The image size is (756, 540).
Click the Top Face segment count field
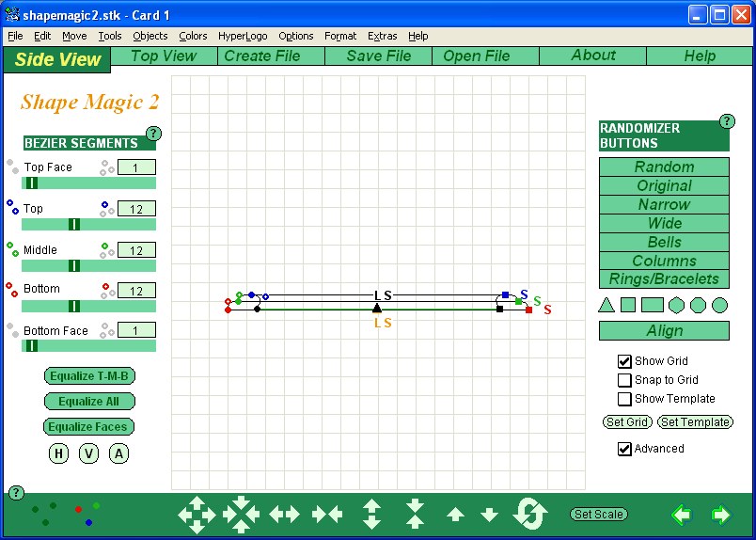(x=136, y=167)
